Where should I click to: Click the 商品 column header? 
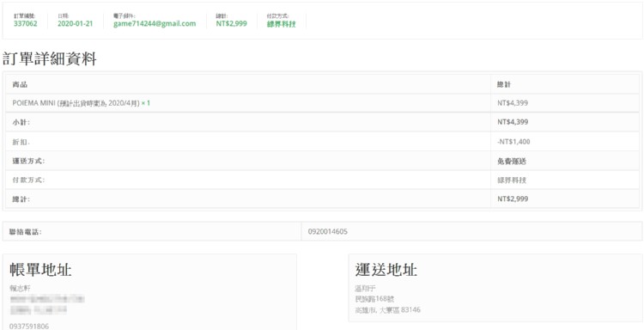[x=21, y=85]
